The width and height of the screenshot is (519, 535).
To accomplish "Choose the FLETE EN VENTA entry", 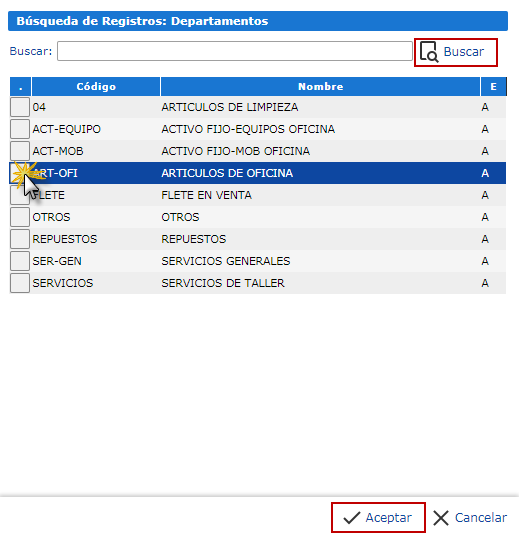I will coord(258,195).
